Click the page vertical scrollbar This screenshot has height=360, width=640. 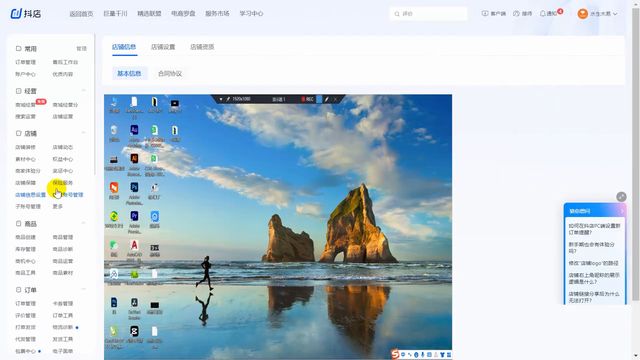(x=636, y=155)
